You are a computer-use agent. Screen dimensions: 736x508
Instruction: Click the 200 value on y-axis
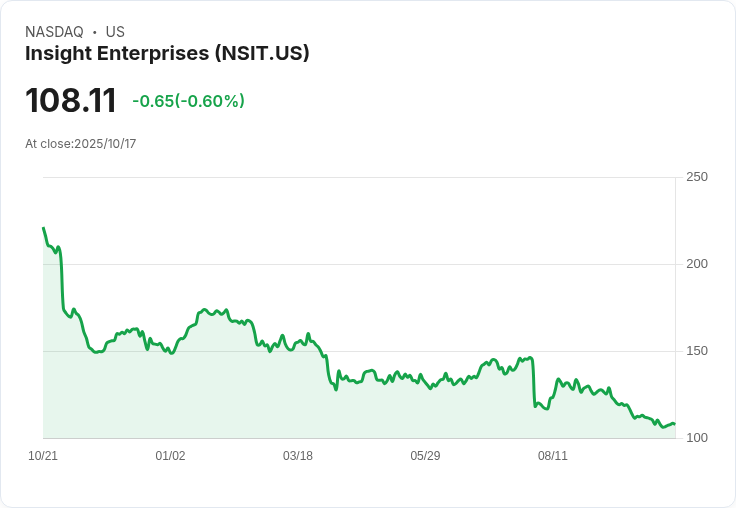pos(697,264)
